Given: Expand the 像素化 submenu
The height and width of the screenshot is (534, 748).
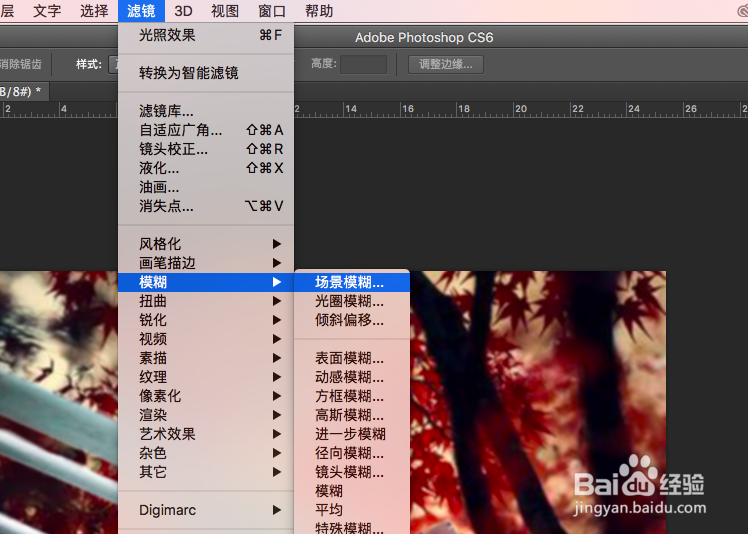Looking at the screenshot, I should point(206,396).
